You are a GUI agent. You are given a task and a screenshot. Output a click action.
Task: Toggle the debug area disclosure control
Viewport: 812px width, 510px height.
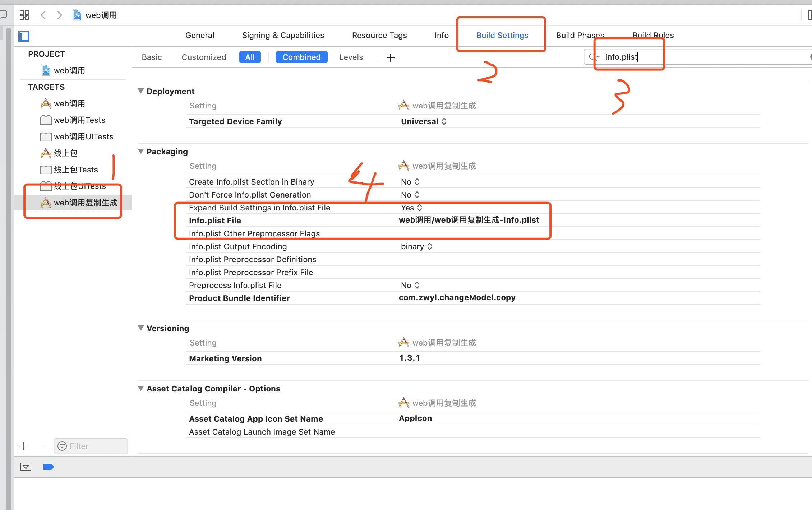click(26, 467)
